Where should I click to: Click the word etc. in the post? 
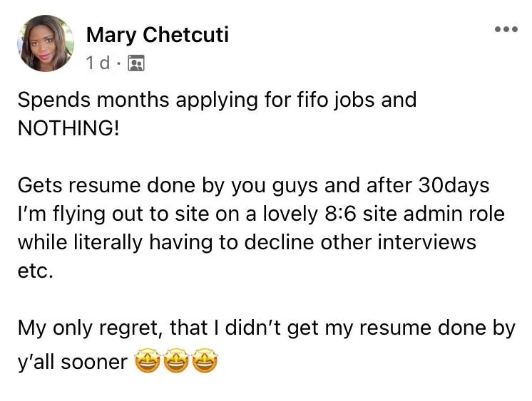(x=36, y=271)
